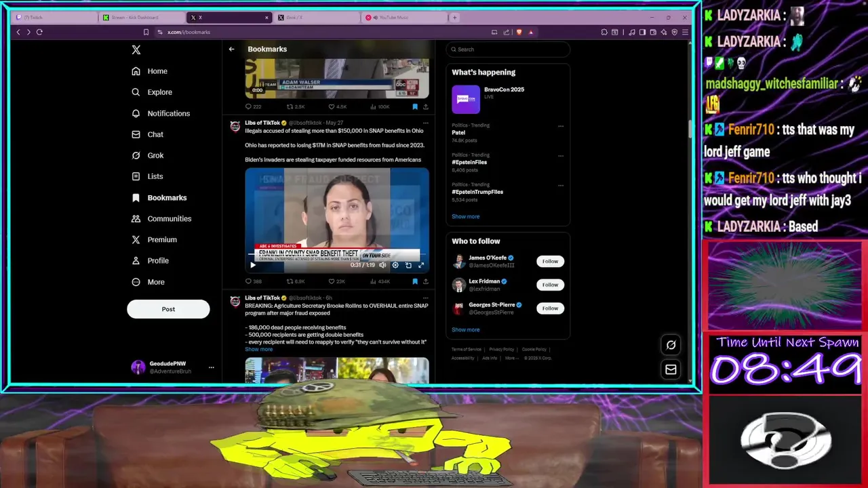This screenshot has width=868, height=488.
Task: Open GeodudePNW account options ellipsis
Action: [211, 367]
